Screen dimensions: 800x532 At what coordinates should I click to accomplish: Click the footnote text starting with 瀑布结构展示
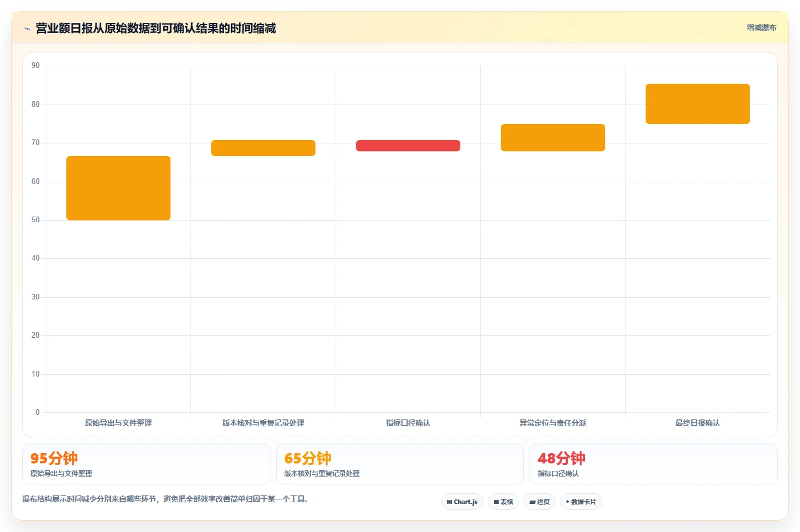coord(167,499)
